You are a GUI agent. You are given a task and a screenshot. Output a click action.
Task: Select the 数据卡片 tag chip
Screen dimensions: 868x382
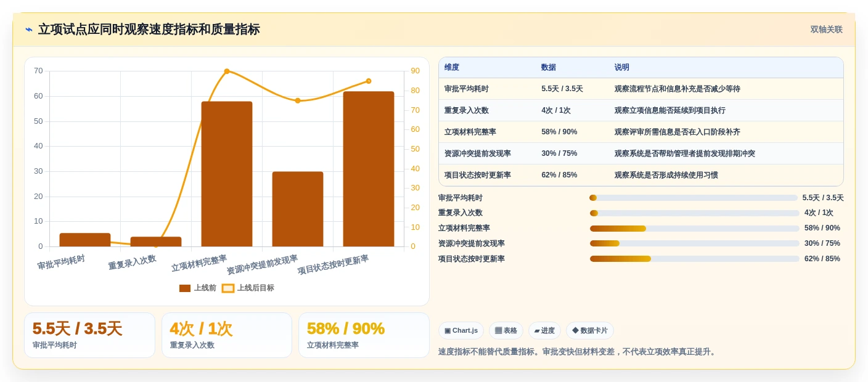[x=590, y=331]
